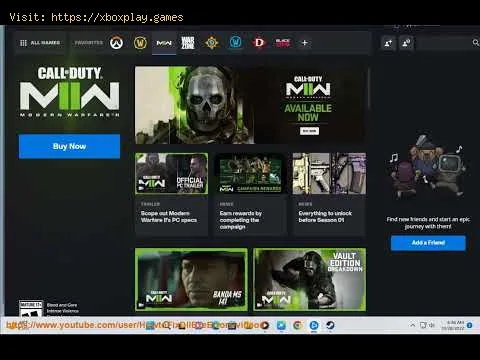Image resolution: width=480 pixels, height=360 pixels.
Task: Open the Diablo game icon
Action: [259, 43]
